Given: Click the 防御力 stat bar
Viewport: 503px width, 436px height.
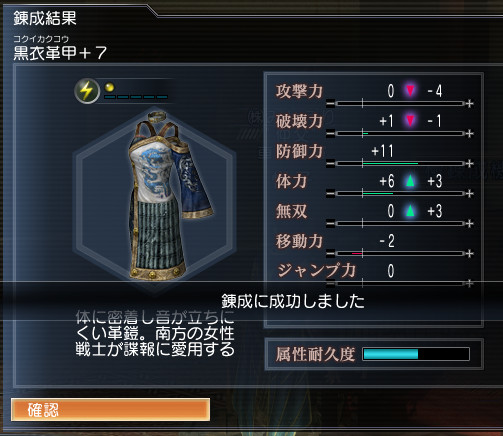Looking at the screenshot, I should click(x=400, y=164).
